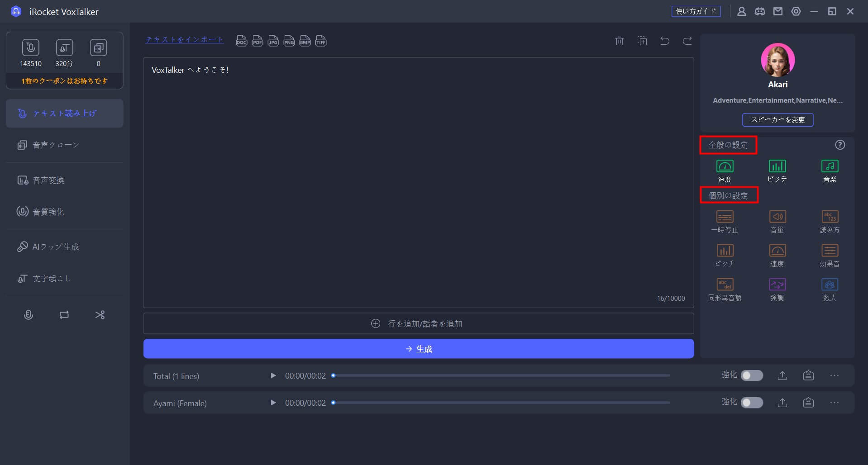
Task: Import a BMP image
Action: [305, 41]
